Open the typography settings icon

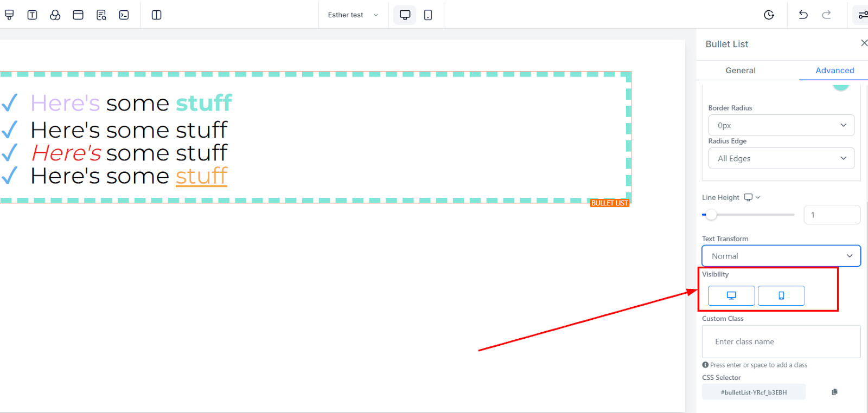tap(32, 15)
